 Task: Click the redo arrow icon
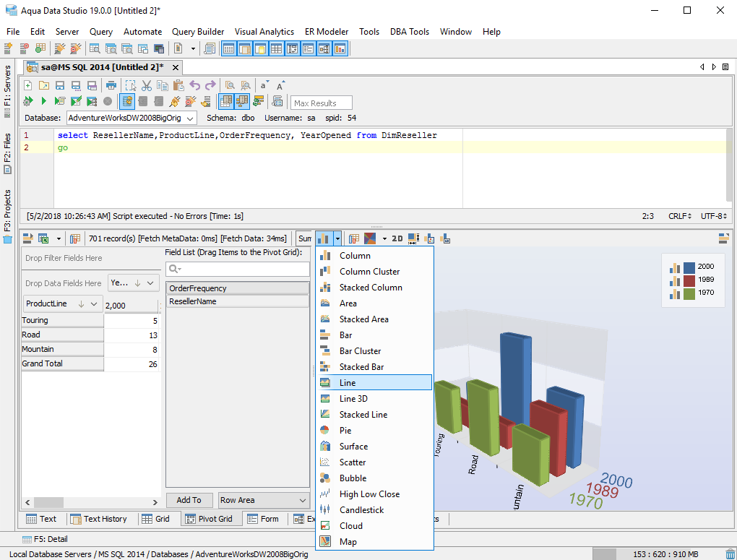pos(210,85)
